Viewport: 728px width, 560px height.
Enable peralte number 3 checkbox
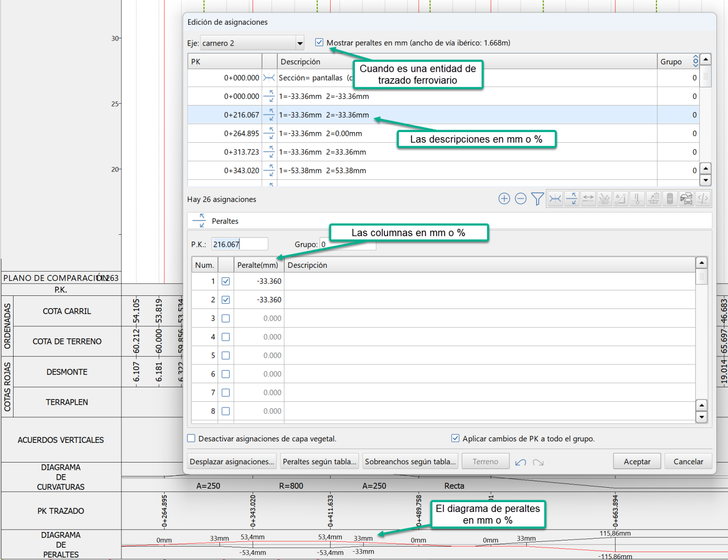(x=226, y=318)
